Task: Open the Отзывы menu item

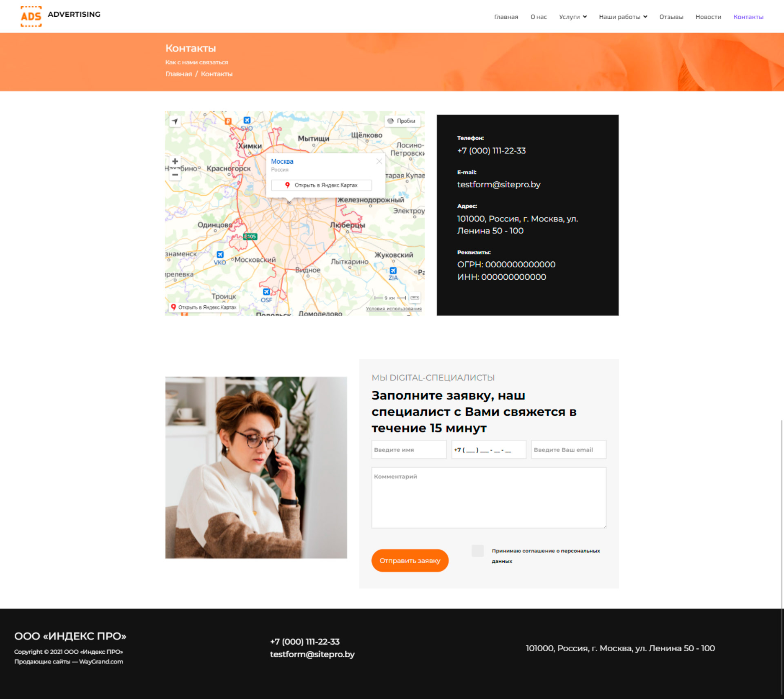Action: tap(671, 17)
